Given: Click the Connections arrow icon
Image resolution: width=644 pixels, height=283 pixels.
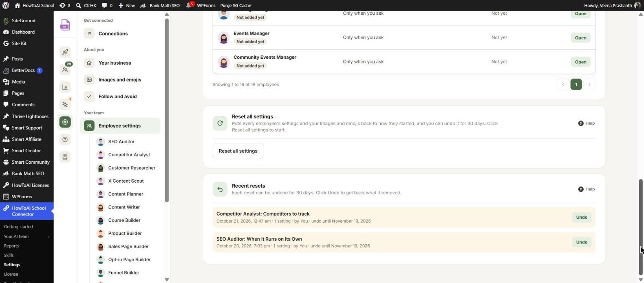Looking at the screenshot, I should (89, 34).
